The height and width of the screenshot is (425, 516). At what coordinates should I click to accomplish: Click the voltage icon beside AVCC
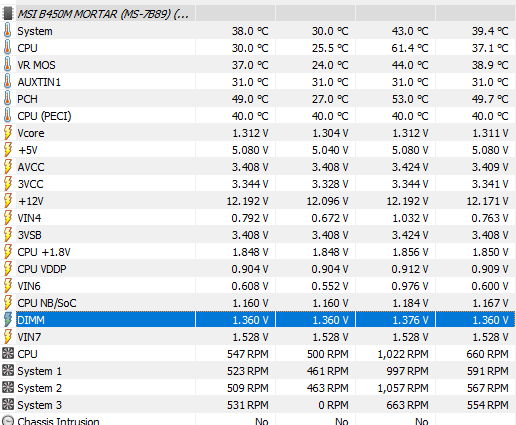coord(8,167)
